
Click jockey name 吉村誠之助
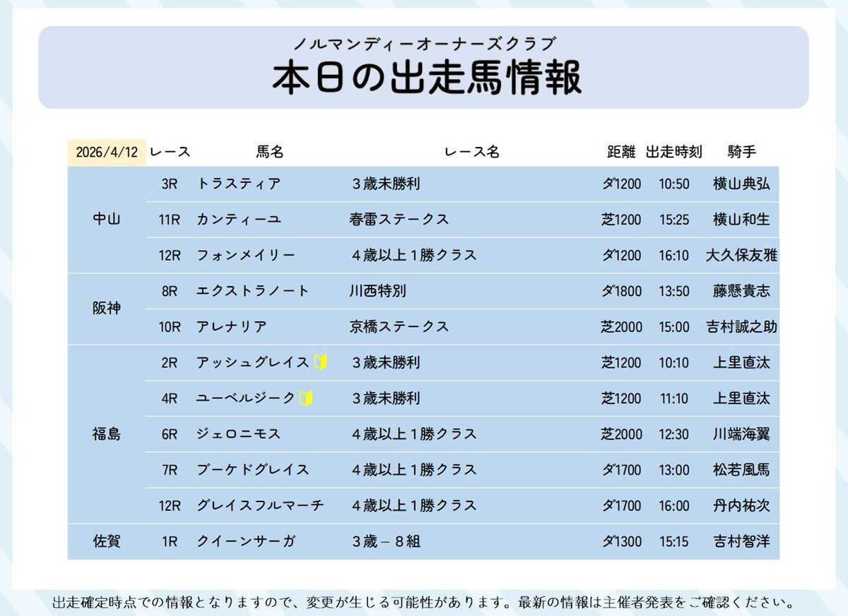[741, 326]
